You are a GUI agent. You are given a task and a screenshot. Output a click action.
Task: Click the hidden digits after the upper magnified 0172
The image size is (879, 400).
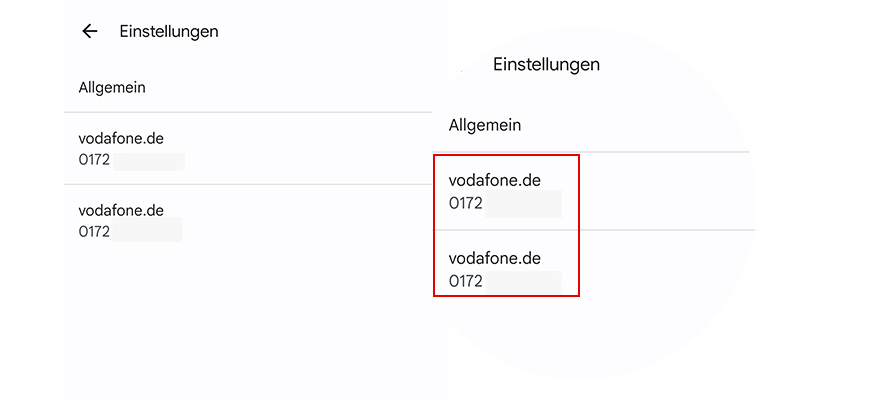(x=523, y=204)
